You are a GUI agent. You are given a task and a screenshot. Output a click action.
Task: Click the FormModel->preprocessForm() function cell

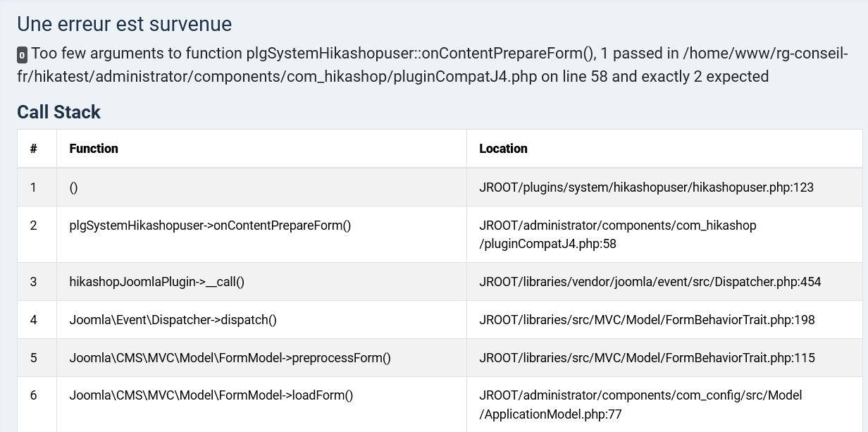tap(230, 358)
